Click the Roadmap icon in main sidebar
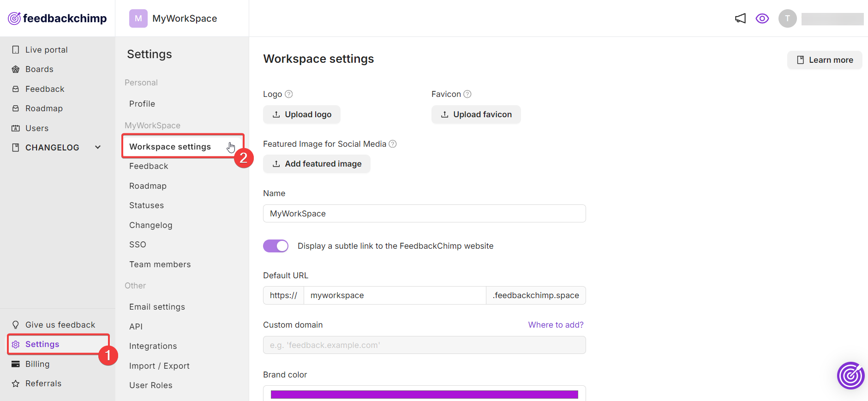Image resolution: width=868 pixels, height=401 pixels. 16,108
